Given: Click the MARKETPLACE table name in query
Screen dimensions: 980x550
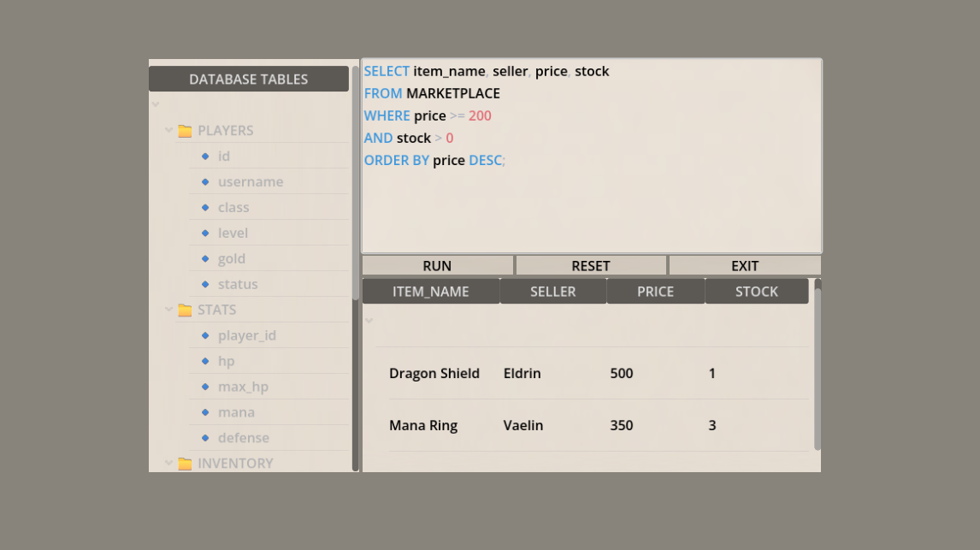Looking at the screenshot, I should pyautogui.click(x=453, y=94).
